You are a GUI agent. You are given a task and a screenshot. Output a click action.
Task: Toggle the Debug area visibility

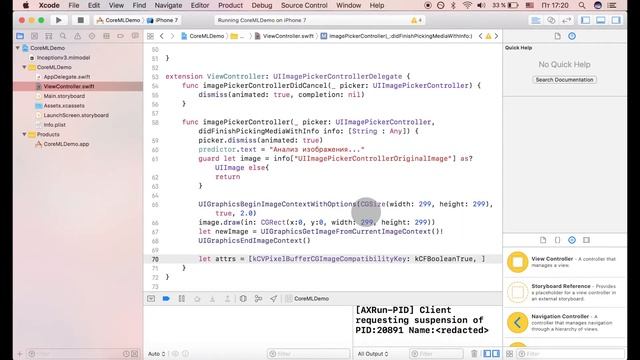tap(601, 20)
